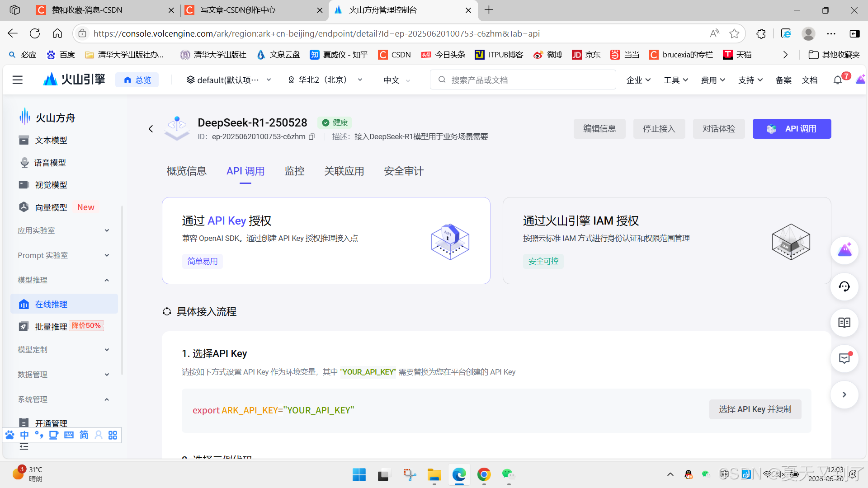Click 选择 API Key 并复制 button
Viewport: 868px width, 488px height.
point(755,409)
